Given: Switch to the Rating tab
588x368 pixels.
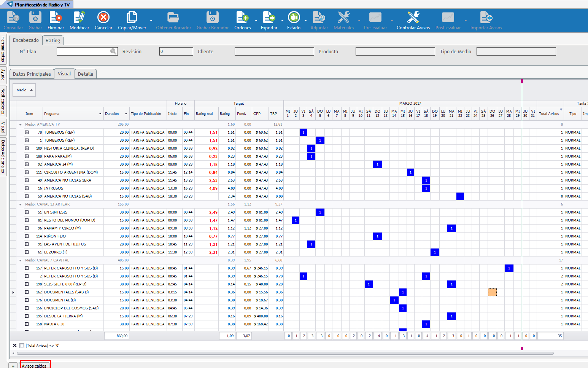Looking at the screenshot, I should (x=52, y=40).
